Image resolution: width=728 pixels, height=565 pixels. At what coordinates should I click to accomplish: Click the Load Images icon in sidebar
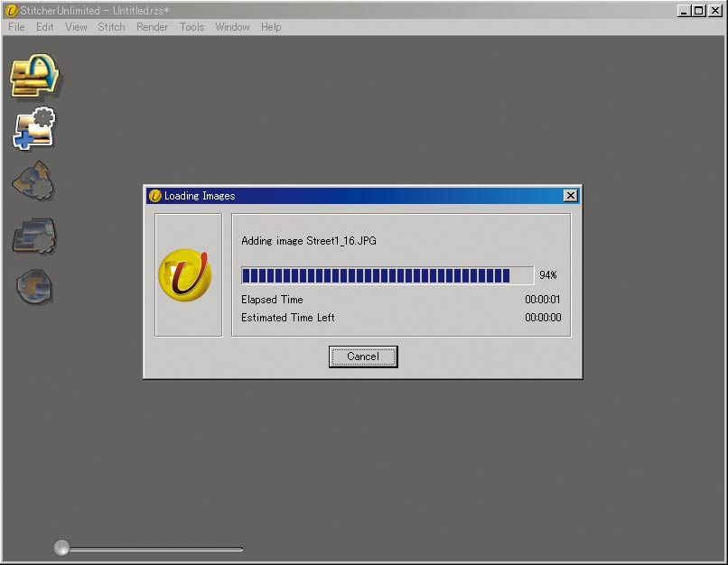tap(35, 76)
